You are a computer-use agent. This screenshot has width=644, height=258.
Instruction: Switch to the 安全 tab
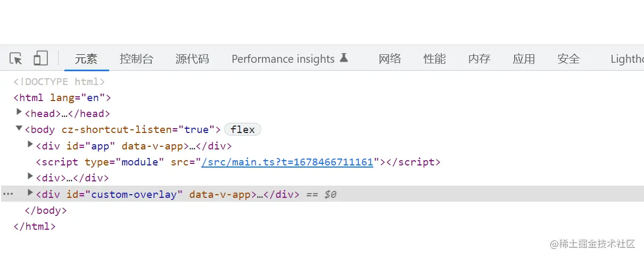coord(569,59)
